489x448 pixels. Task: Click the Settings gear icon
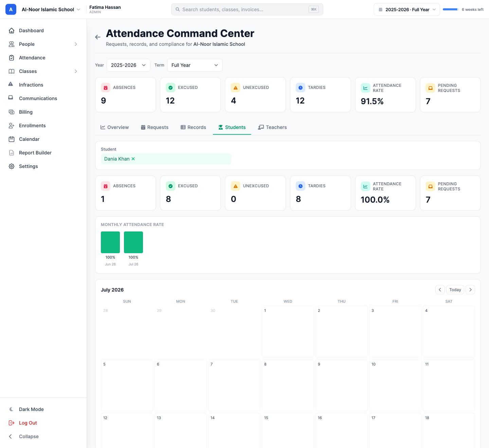point(12,166)
